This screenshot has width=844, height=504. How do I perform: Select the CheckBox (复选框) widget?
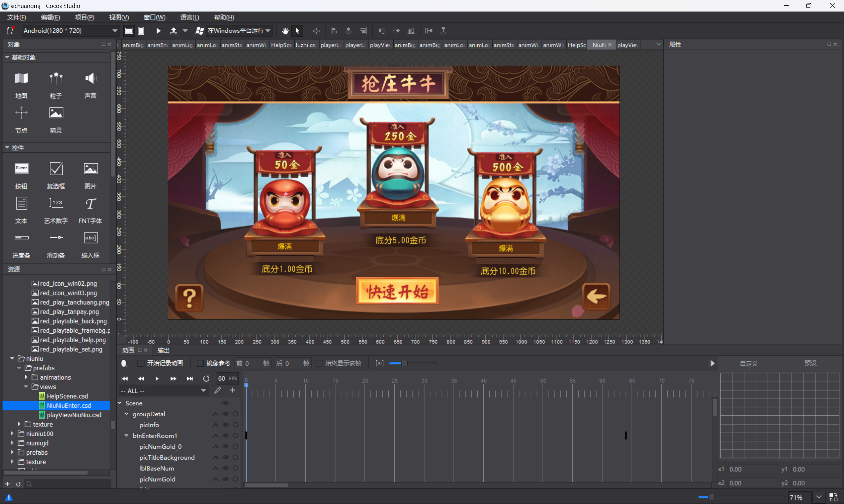pyautogui.click(x=56, y=175)
